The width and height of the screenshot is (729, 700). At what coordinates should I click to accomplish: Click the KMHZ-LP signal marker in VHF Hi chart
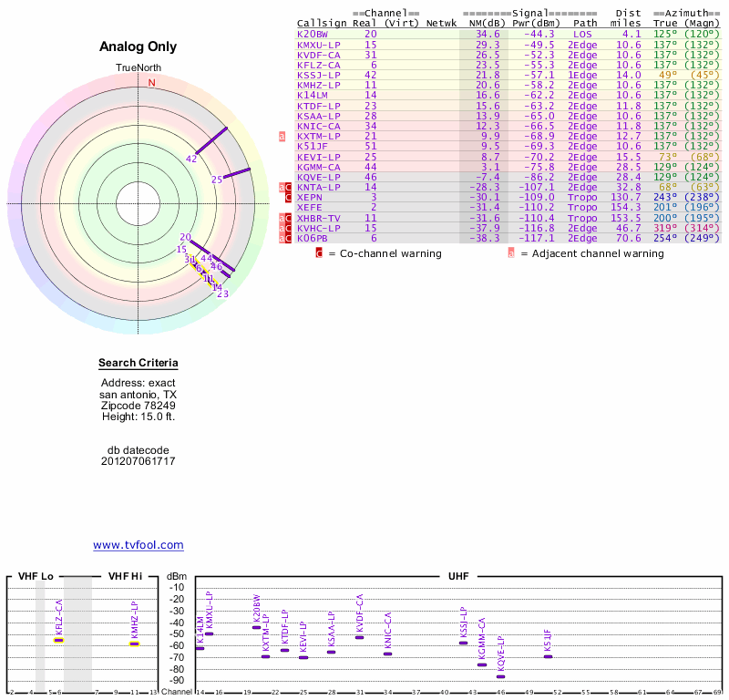click(134, 643)
